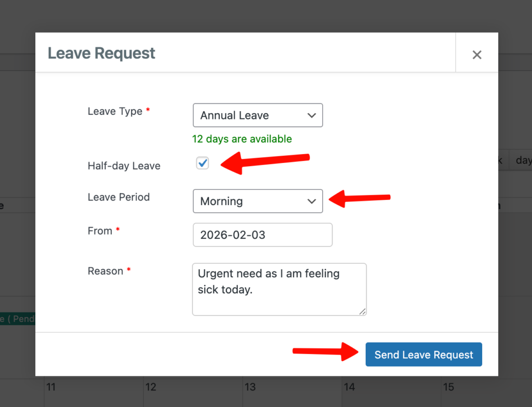Select calendar day 15 behind dialog
The width and height of the screenshot is (532, 407).
click(x=449, y=387)
